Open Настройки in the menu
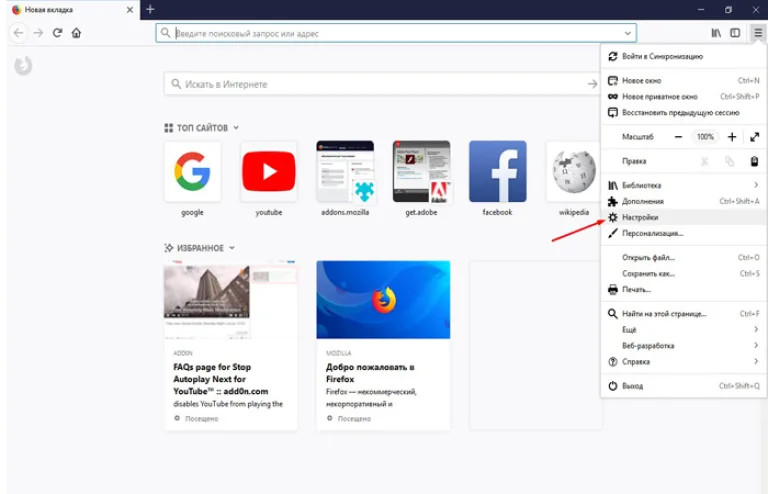The height and width of the screenshot is (494, 768). pos(684,217)
